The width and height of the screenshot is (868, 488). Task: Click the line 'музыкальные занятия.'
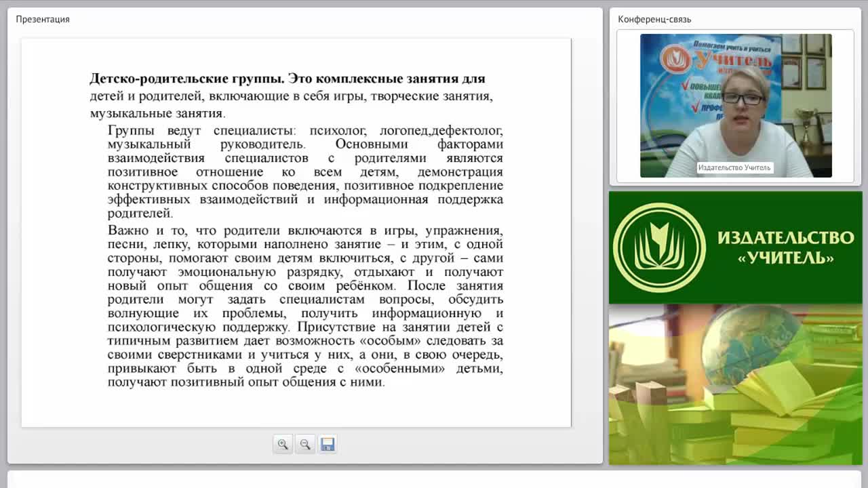pyautogui.click(x=157, y=113)
